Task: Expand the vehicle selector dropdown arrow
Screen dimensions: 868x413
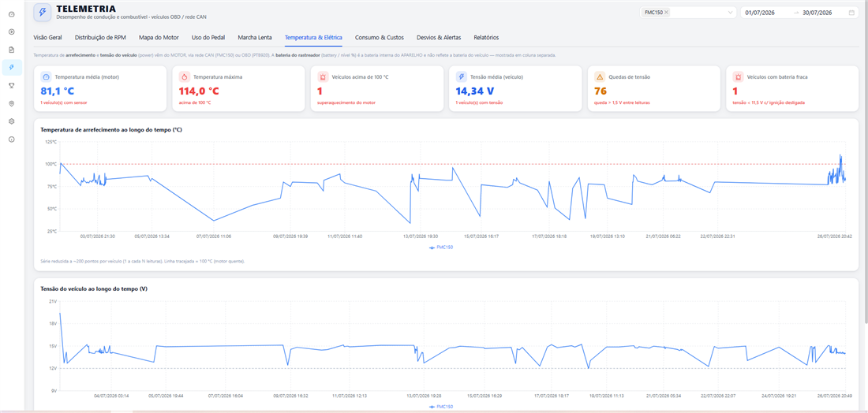Action: click(x=730, y=12)
